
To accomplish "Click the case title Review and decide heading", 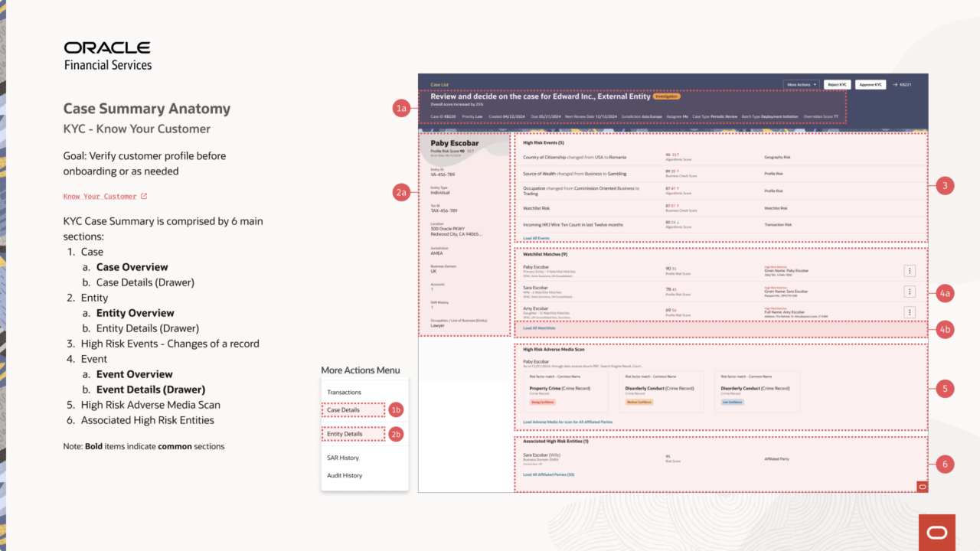I will (x=540, y=96).
